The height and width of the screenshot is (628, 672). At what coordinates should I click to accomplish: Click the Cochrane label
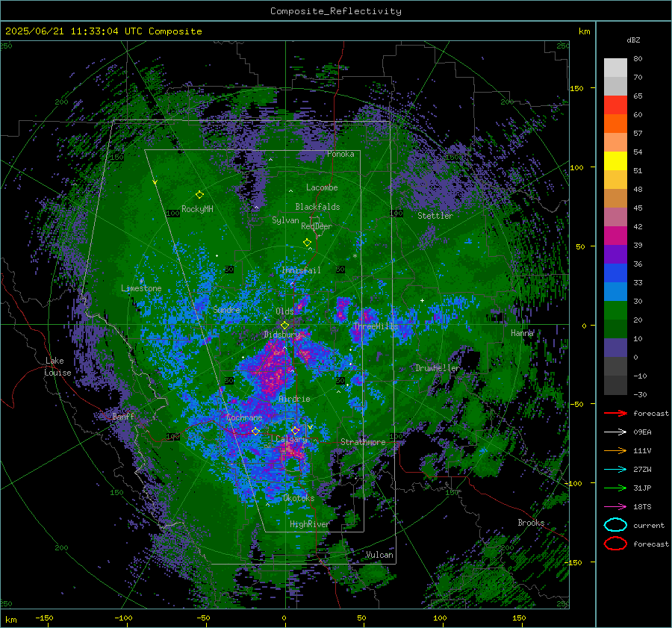(x=244, y=417)
